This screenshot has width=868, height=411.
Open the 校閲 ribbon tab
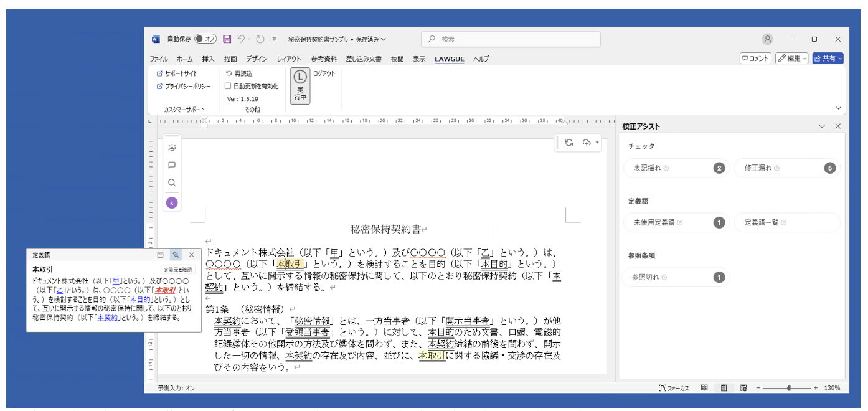[x=397, y=59]
